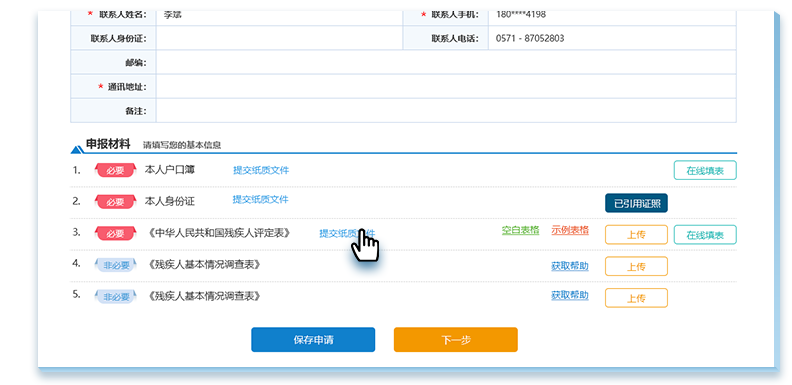Click the 非必要 badge in row 4
This screenshot has width=792, height=385.
116,264
